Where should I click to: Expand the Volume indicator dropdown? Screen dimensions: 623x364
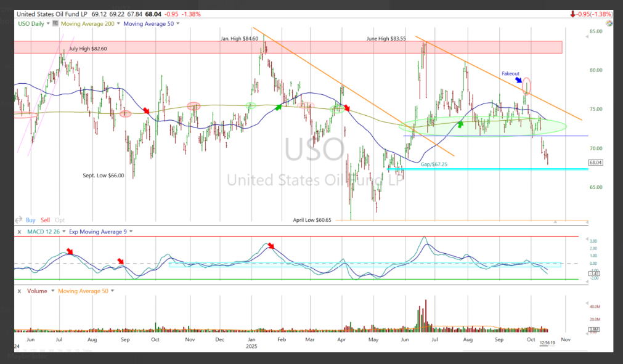coord(52,290)
